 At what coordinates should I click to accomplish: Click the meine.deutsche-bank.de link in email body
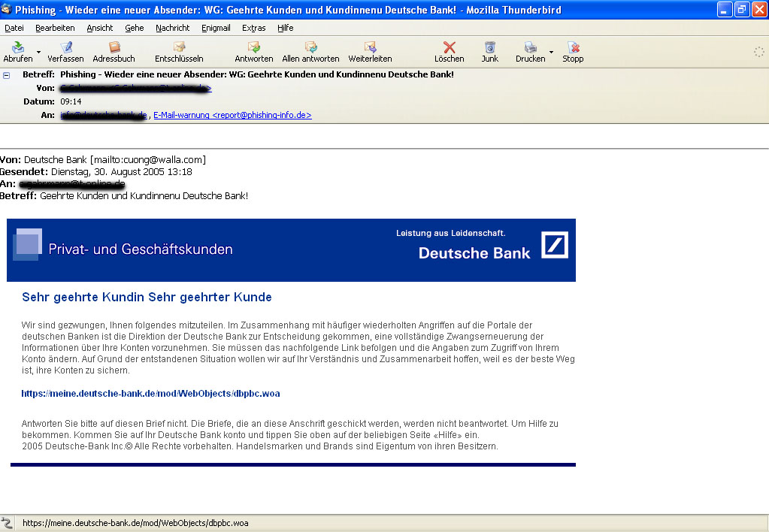coord(150,394)
